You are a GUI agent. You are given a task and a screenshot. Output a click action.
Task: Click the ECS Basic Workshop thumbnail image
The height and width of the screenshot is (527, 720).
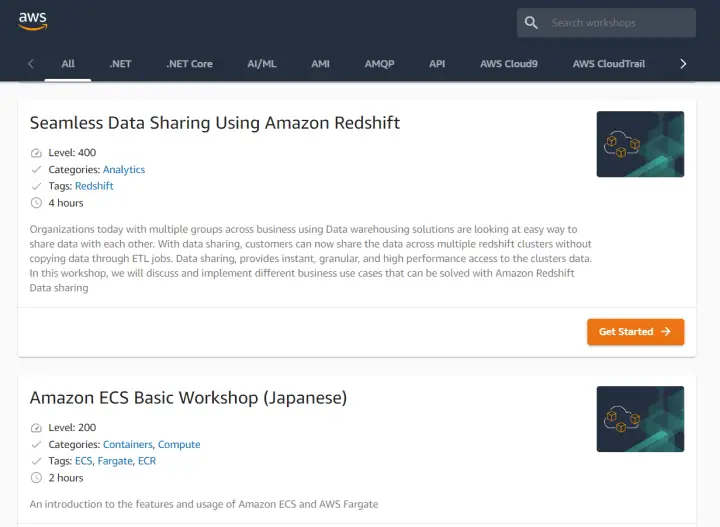pyautogui.click(x=640, y=419)
